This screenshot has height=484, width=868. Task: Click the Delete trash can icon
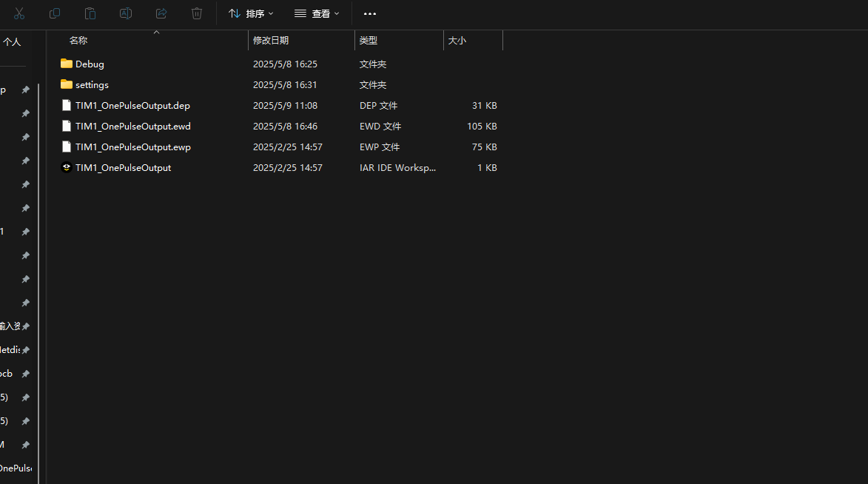pyautogui.click(x=197, y=13)
